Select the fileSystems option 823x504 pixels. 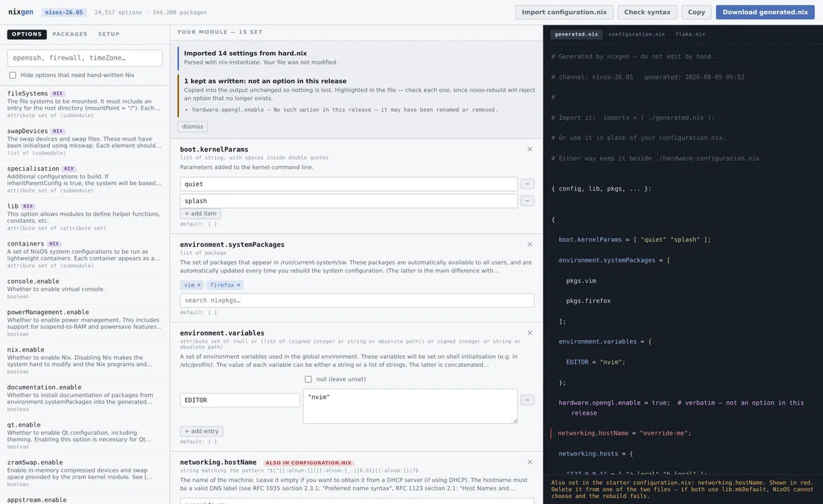pyautogui.click(x=85, y=104)
